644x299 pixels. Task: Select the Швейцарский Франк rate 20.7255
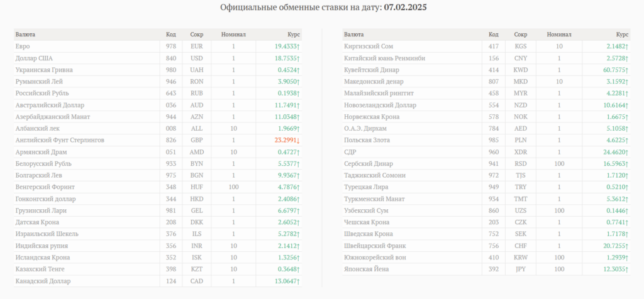click(615, 246)
